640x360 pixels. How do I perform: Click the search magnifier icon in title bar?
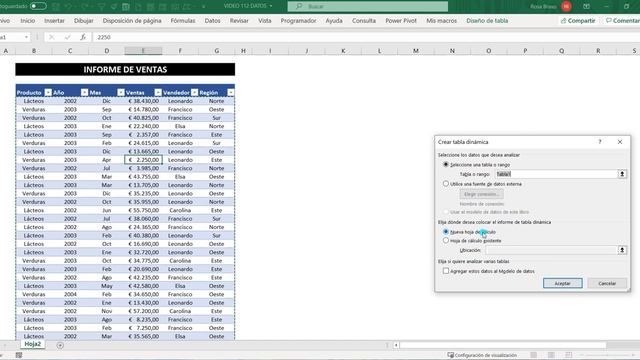pos(299,7)
